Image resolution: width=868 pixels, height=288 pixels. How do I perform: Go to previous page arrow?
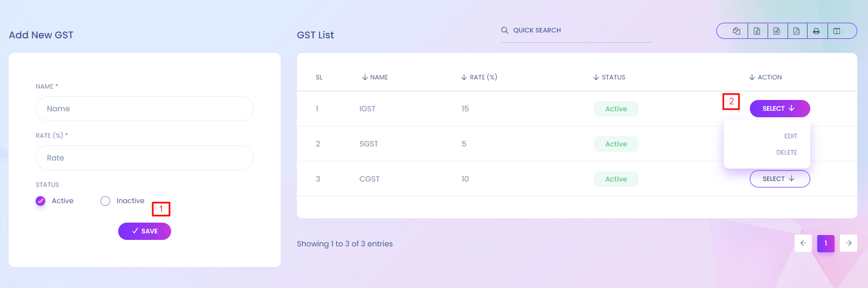click(x=803, y=243)
